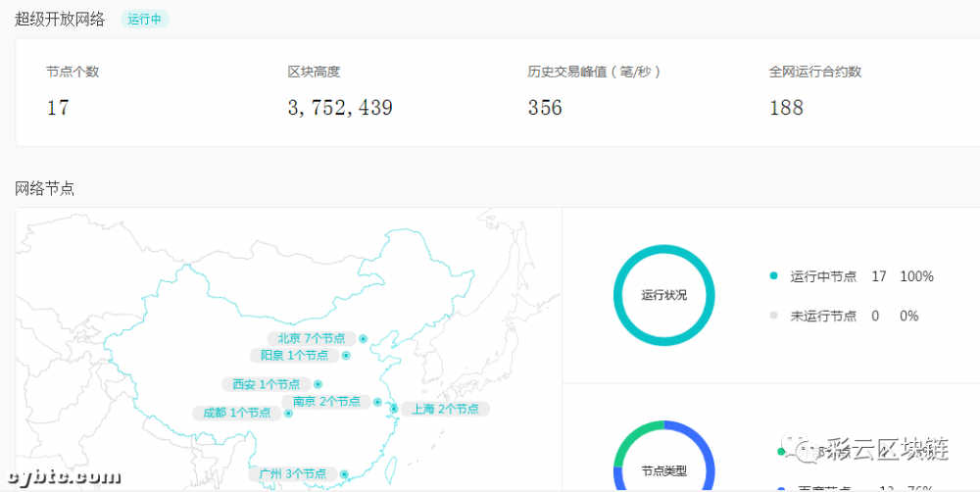Click the 区块高度 label
980x492 pixels.
(314, 72)
